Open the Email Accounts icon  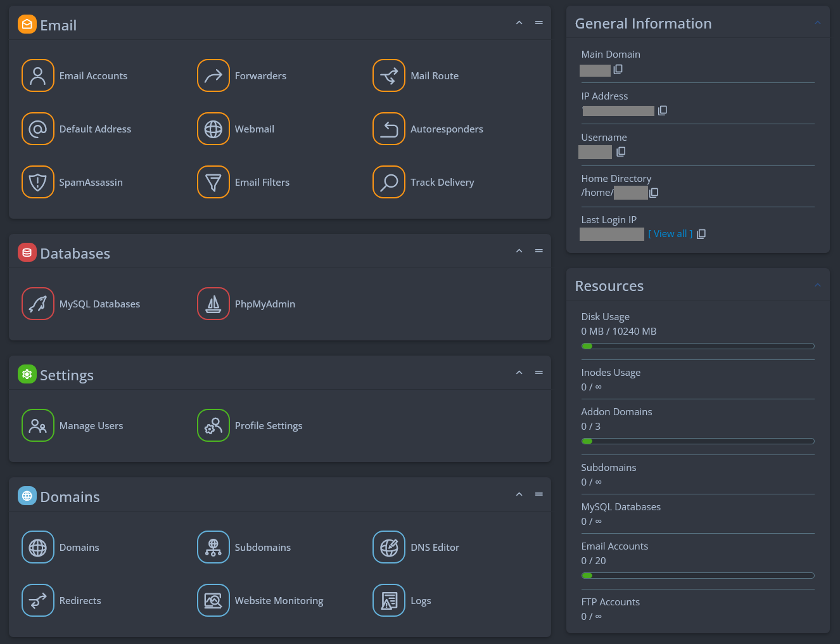(x=38, y=75)
